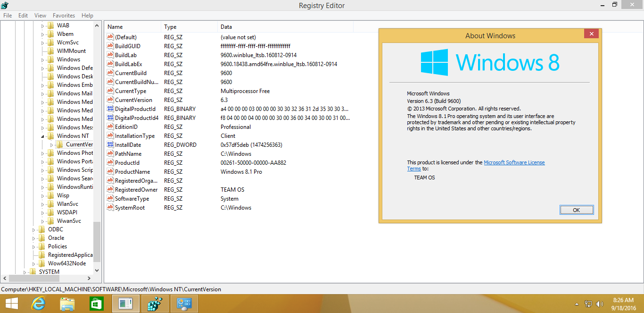Screen dimensions: 644x313
Task: Click the network tray icon
Action: (x=588, y=304)
